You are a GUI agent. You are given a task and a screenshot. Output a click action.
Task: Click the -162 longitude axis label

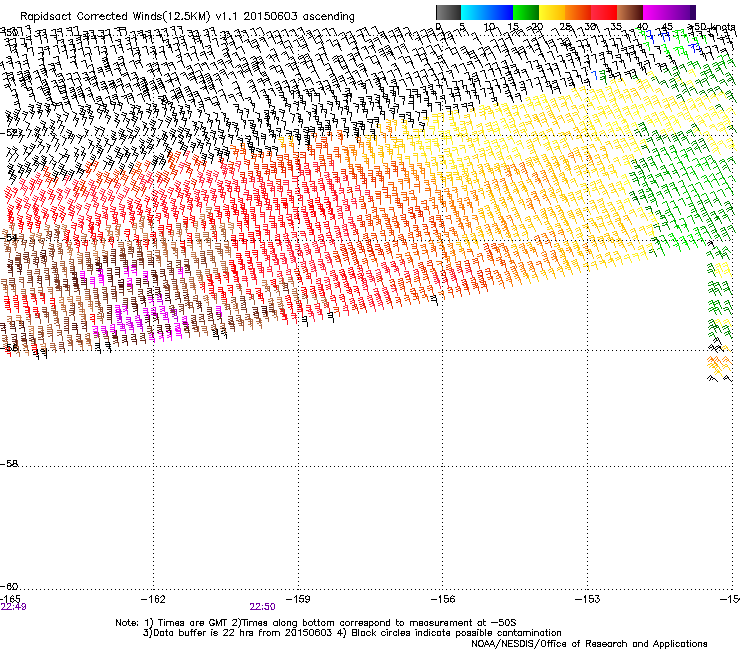pyautogui.click(x=153, y=599)
